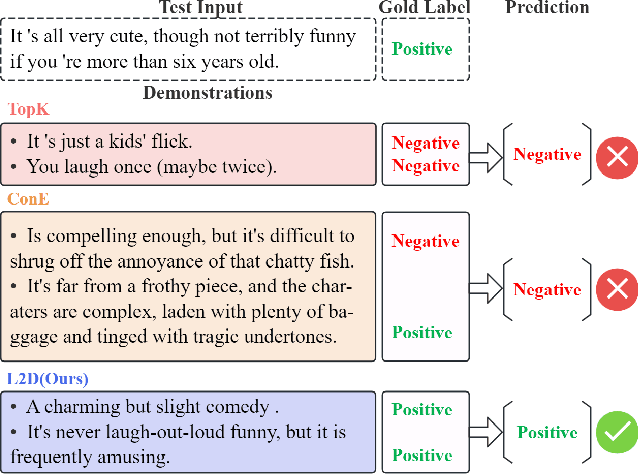Click the Test Input heading
Screen dimensions: 638x474
click(200, 8)
